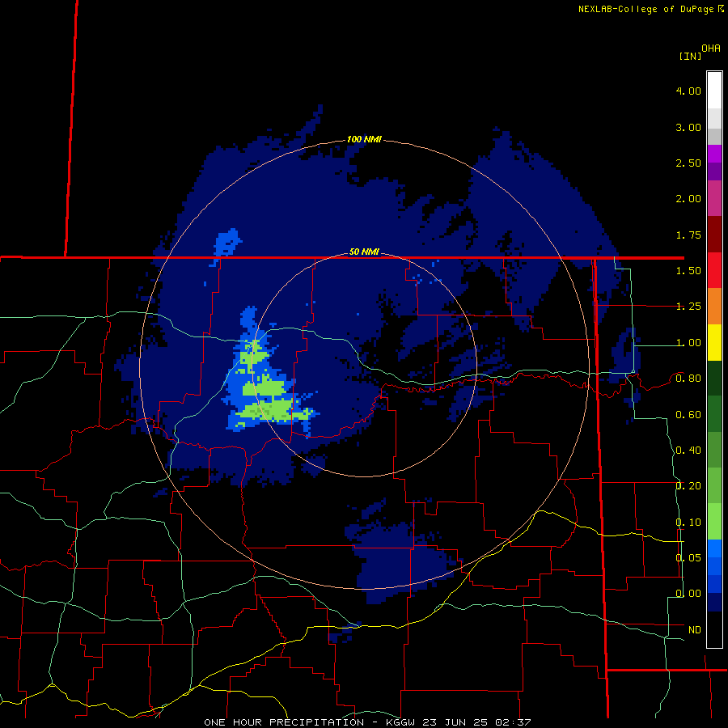Screen dimensions: 728x728
Task: Select the 0.40 legend value
Action: (x=688, y=451)
